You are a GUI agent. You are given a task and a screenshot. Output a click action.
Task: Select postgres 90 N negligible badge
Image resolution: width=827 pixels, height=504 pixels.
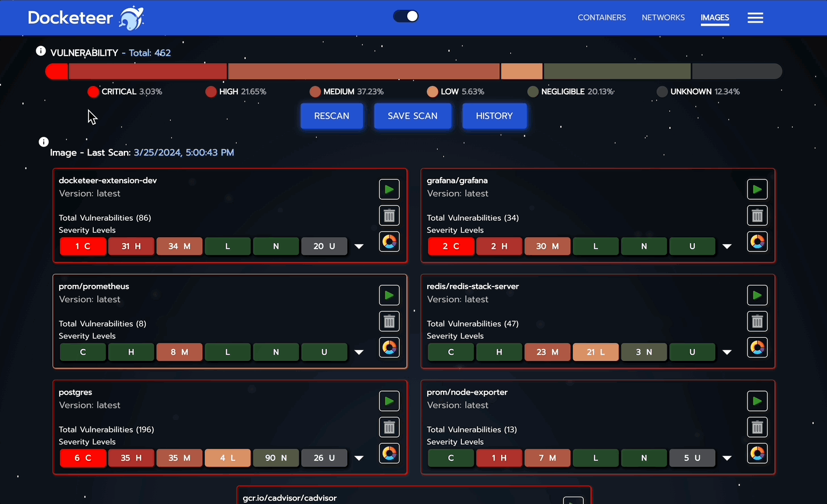click(x=276, y=458)
